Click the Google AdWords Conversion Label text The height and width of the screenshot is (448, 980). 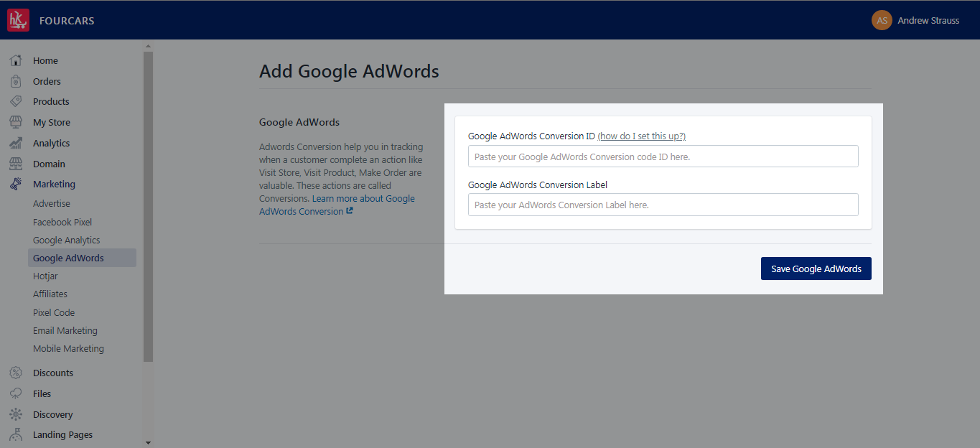point(538,185)
